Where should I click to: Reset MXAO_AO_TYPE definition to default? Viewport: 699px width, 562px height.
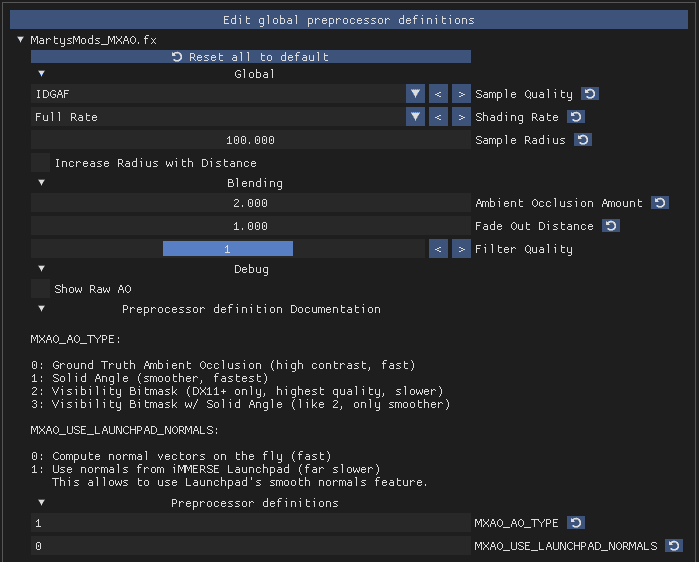click(x=576, y=523)
